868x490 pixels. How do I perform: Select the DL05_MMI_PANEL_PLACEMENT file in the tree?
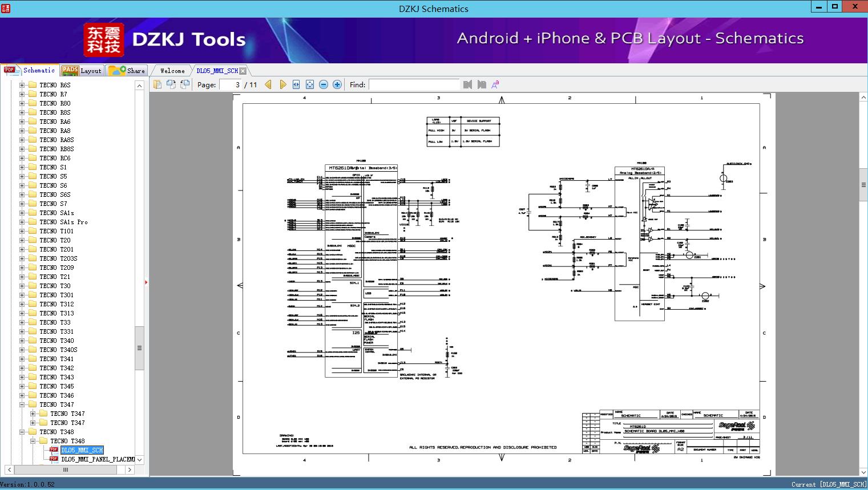98,459
